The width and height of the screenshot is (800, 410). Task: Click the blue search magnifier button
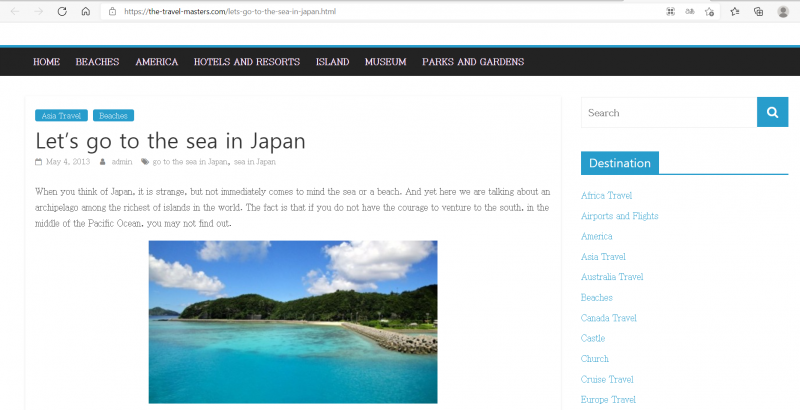772,113
